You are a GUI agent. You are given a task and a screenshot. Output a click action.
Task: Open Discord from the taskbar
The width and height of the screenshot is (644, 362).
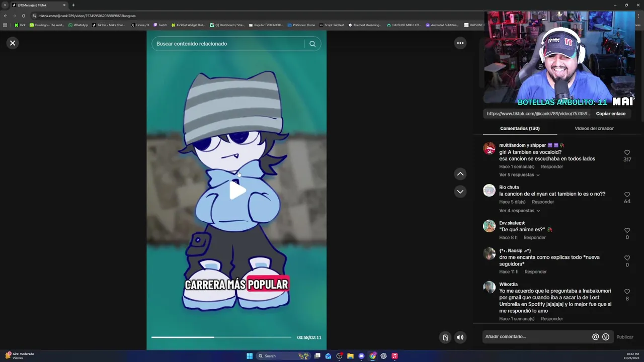(x=361, y=356)
